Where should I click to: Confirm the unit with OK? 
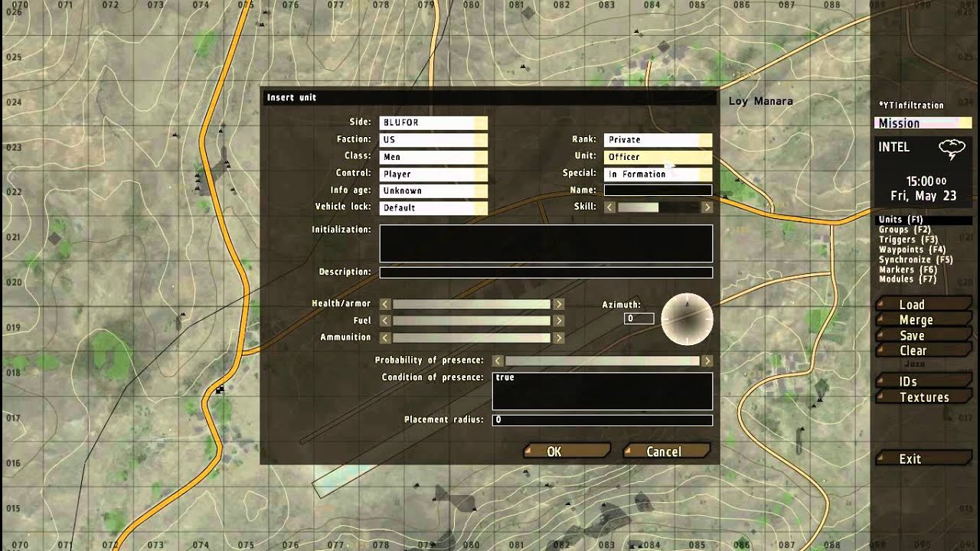[x=567, y=452]
